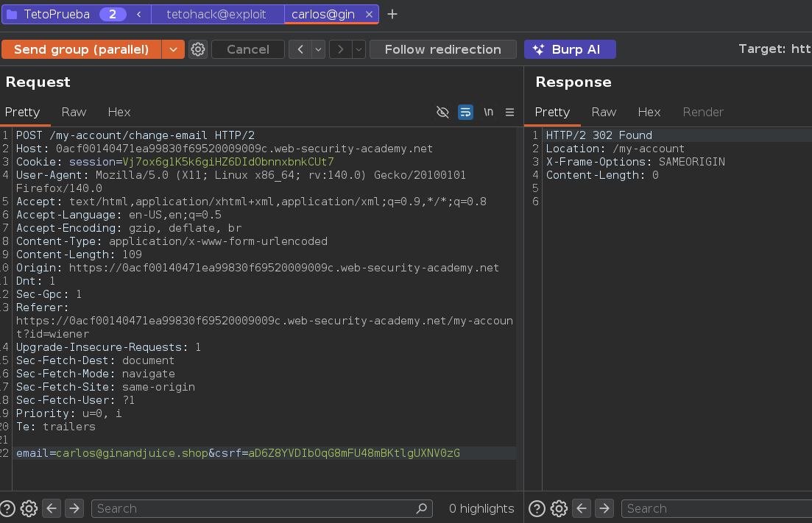Click Follow redirection

(x=442, y=50)
